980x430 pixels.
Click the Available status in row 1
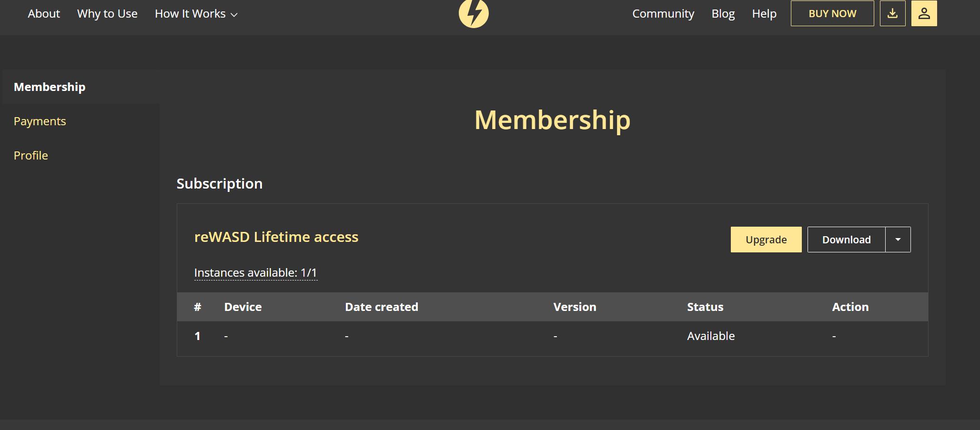click(710, 336)
